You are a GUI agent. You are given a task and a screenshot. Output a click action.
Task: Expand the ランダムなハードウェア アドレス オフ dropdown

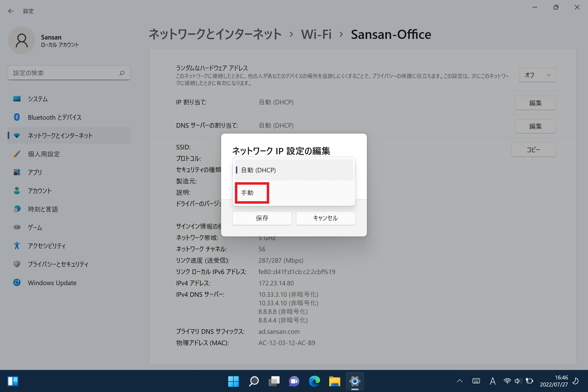point(537,75)
